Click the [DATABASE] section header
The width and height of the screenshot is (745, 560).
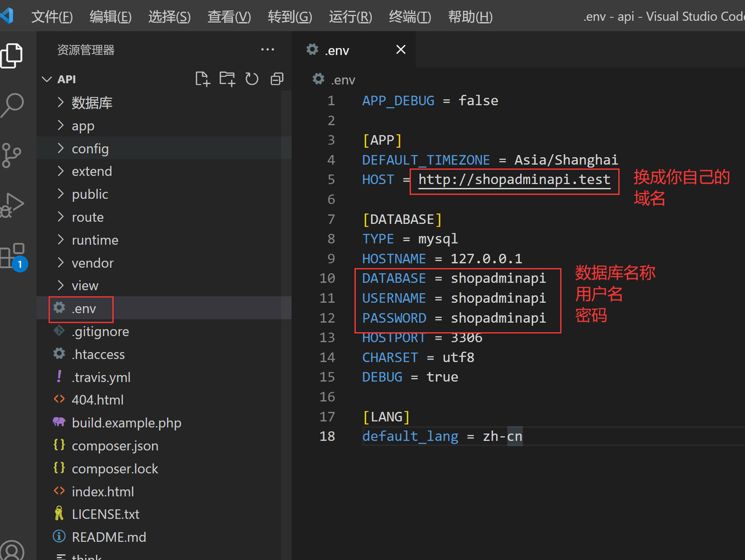pos(402,219)
